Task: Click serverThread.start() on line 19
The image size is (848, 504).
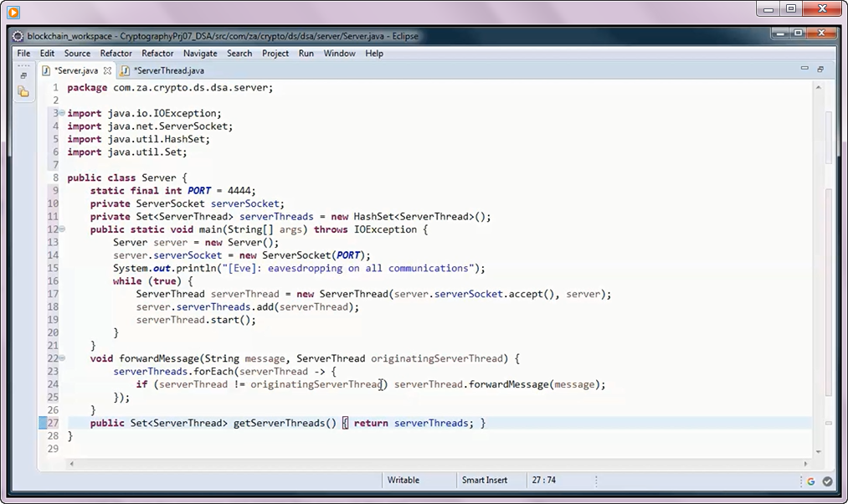Action: 196,320
